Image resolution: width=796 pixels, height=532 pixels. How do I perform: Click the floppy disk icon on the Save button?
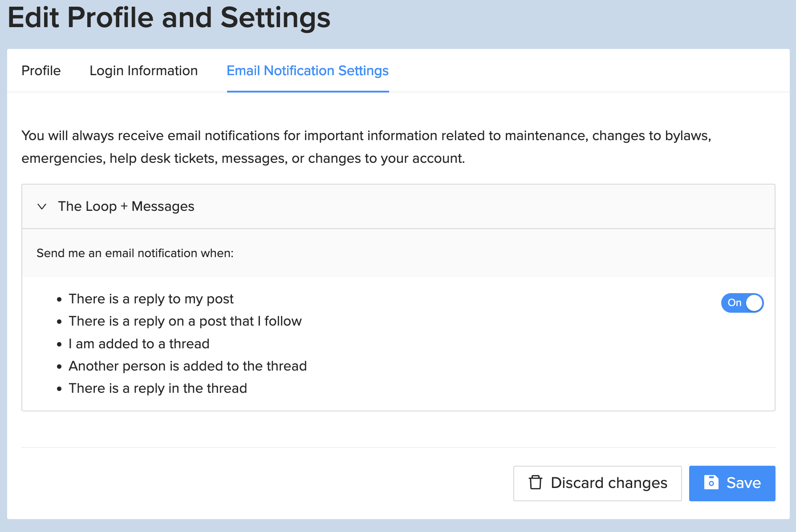coord(711,483)
